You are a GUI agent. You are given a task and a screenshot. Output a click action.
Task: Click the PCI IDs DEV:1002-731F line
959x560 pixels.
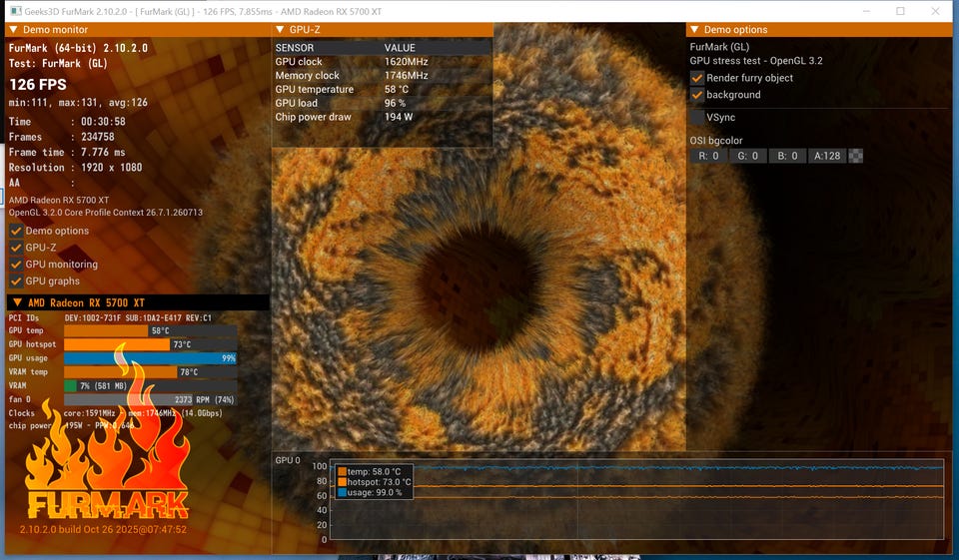point(110,317)
